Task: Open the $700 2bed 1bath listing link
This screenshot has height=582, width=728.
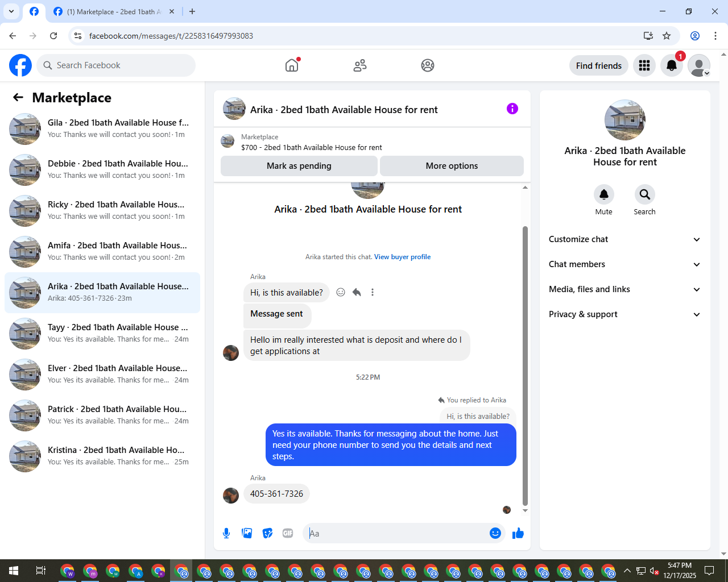Action: [311, 147]
